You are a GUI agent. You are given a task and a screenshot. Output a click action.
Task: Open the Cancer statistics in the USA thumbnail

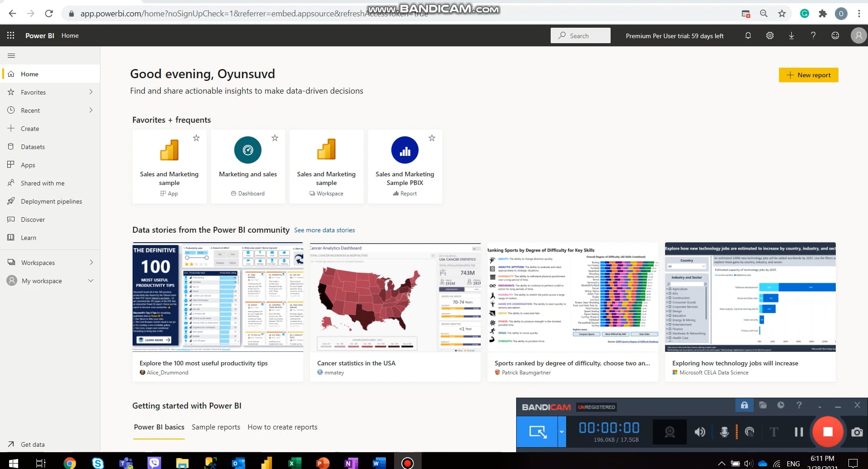tap(395, 297)
